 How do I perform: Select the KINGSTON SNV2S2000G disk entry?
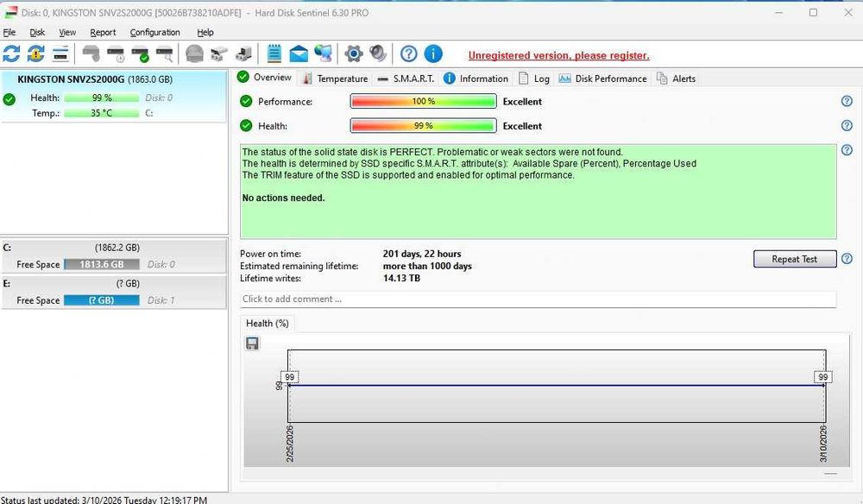(x=114, y=96)
